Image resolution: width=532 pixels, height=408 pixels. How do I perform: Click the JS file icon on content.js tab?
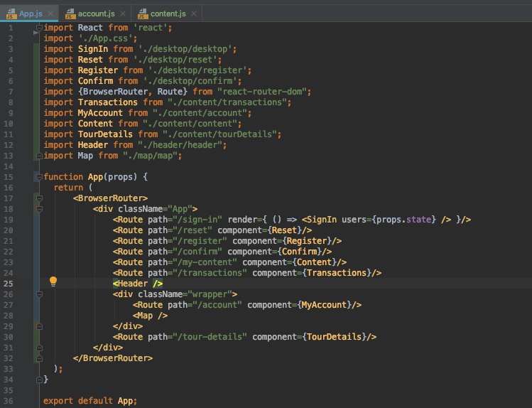coord(143,14)
